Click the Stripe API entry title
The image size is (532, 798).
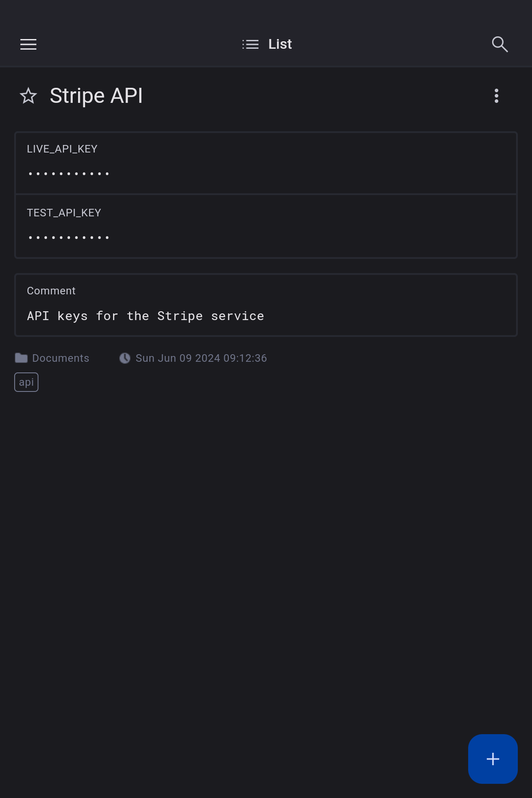point(96,96)
